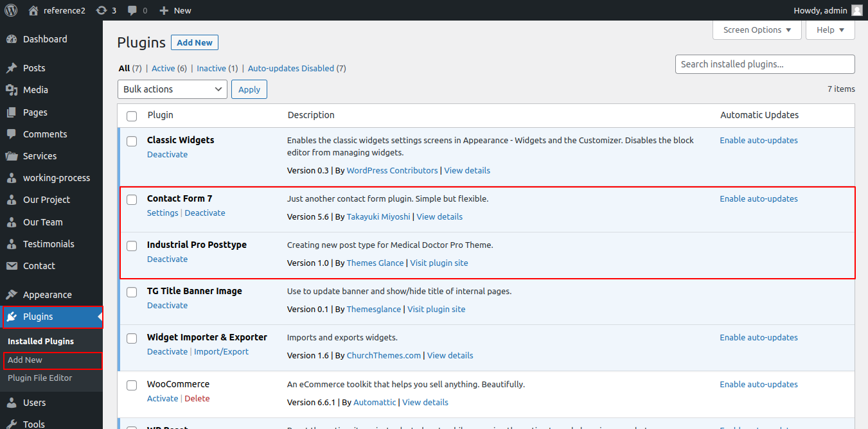Screen dimensions: 868x429
Task: Open the updates icon in admin bar
Action: point(102,10)
